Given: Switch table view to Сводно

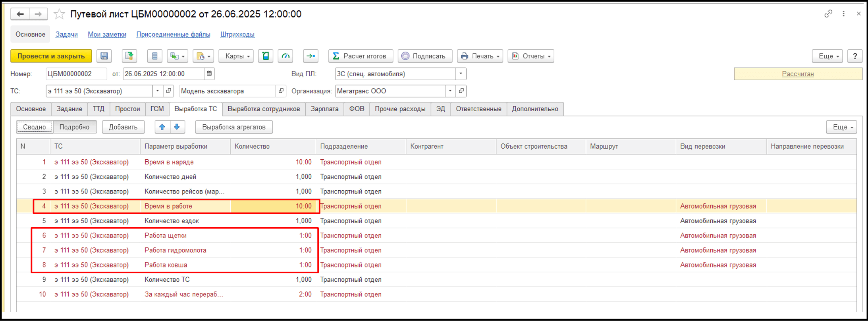Looking at the screenshot, I should [35, 127].
